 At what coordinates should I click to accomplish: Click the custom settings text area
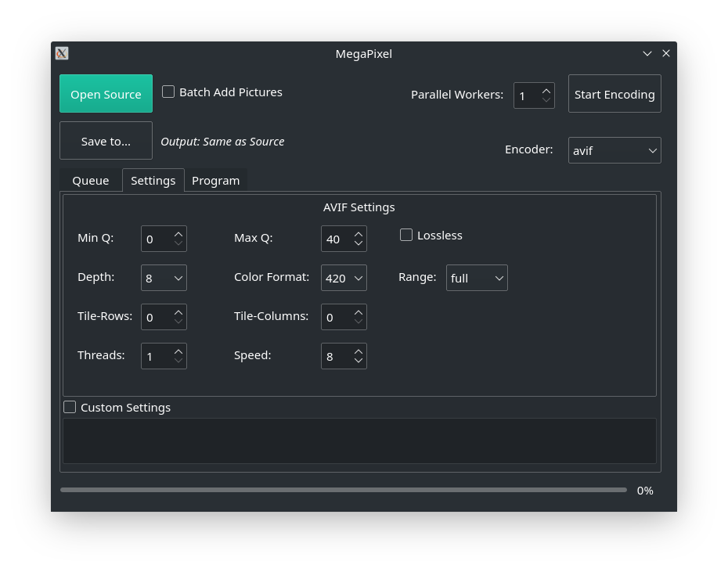[360, 441]
